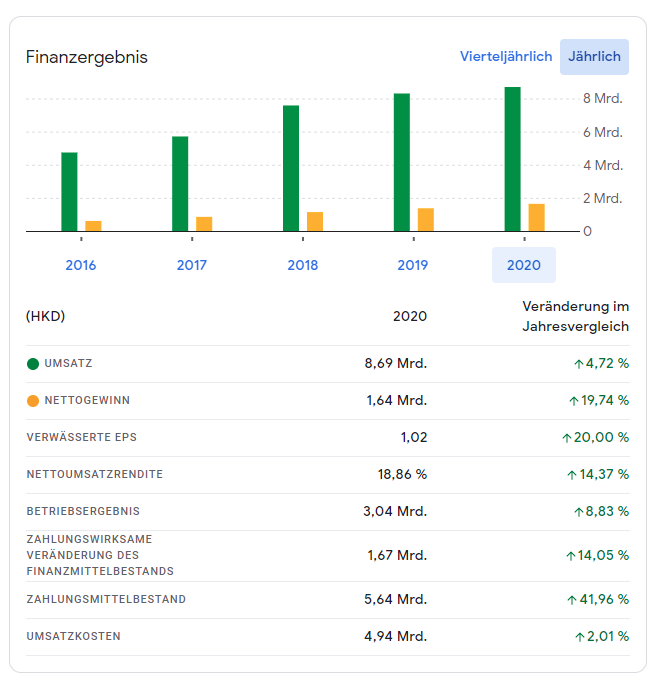Click the highlighted 2020 year button
This screenshot has height=684, width=663.
[x=523, y=265]
